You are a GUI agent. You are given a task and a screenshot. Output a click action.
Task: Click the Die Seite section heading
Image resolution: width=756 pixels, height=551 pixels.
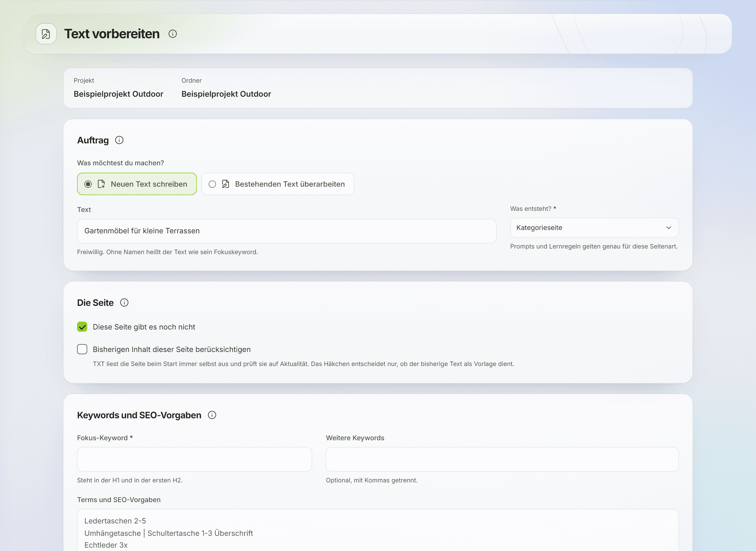click(x=95, y=302)
